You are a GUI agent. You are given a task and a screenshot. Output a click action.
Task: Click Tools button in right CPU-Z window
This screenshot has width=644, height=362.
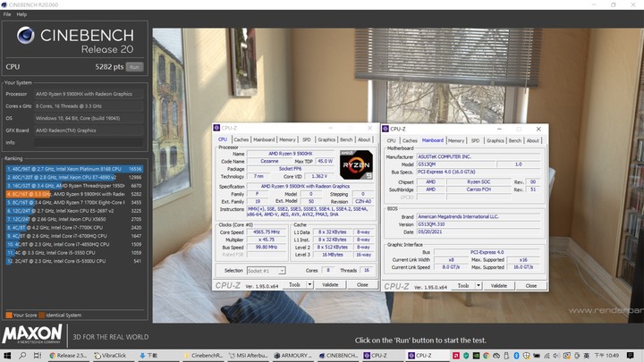point(463,286)
